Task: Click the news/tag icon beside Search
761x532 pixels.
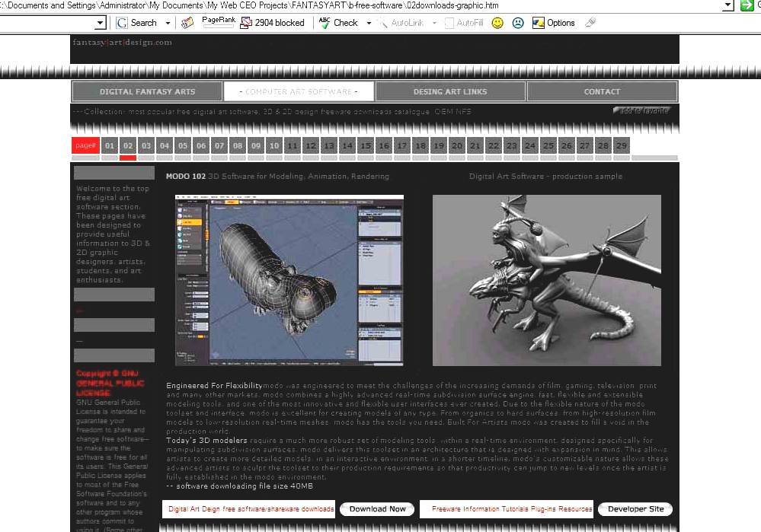Action: pyautogui.click(x=187, y=23)
